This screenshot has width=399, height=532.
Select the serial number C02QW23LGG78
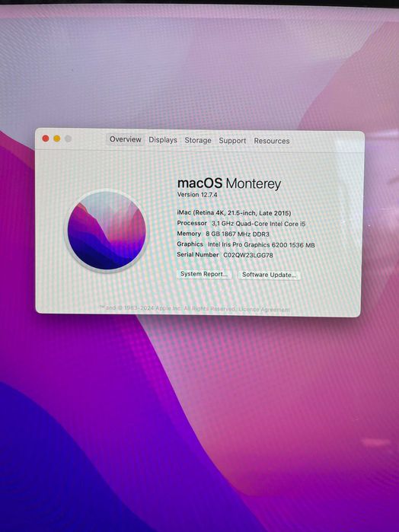click(x=248, y=255)
